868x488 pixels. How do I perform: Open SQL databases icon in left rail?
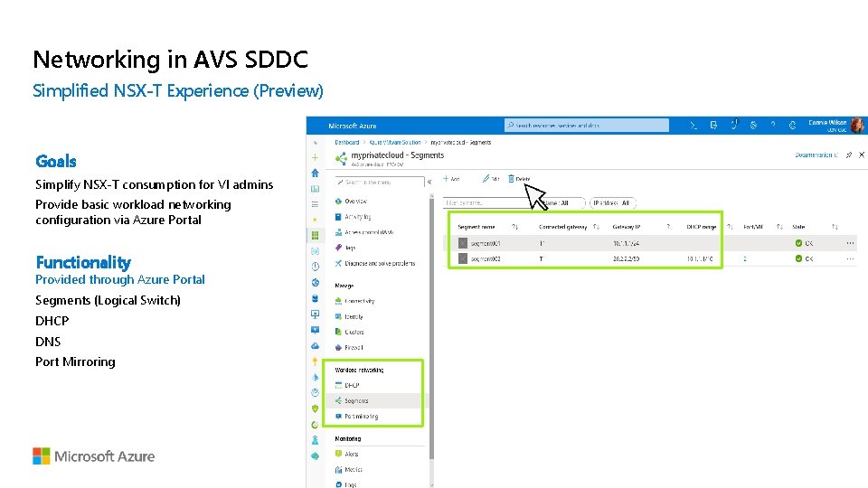pos(315,298)
